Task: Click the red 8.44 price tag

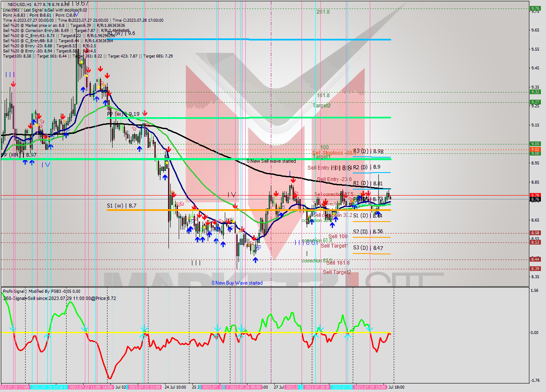Action: coord(535,259)
